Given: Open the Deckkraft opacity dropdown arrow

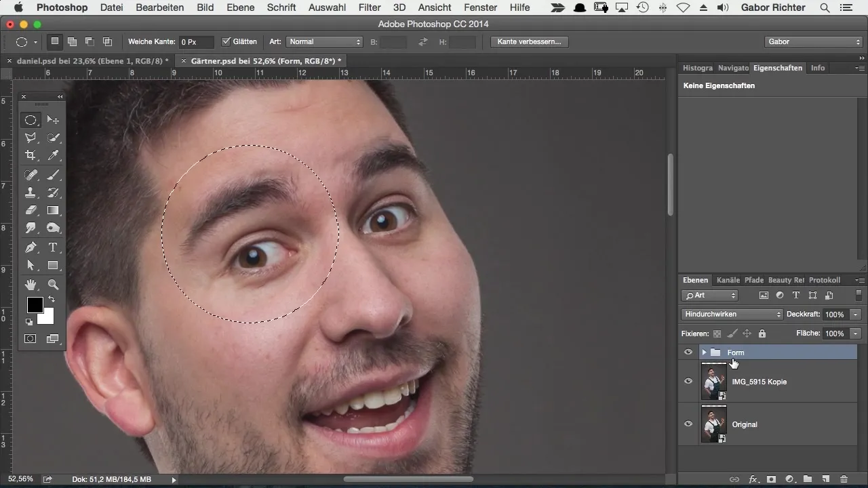Looking at the screenshot, I should tap(856, 314).
